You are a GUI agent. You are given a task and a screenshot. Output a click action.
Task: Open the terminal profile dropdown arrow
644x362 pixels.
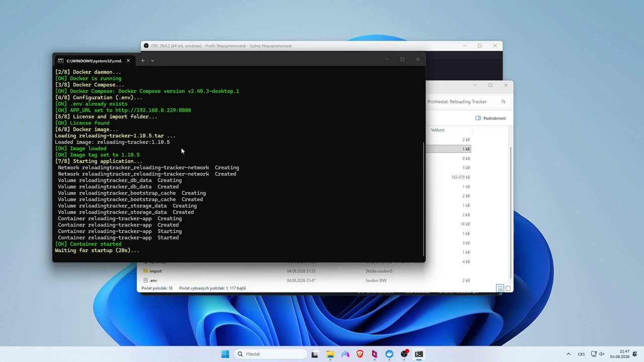pos(152,61)
